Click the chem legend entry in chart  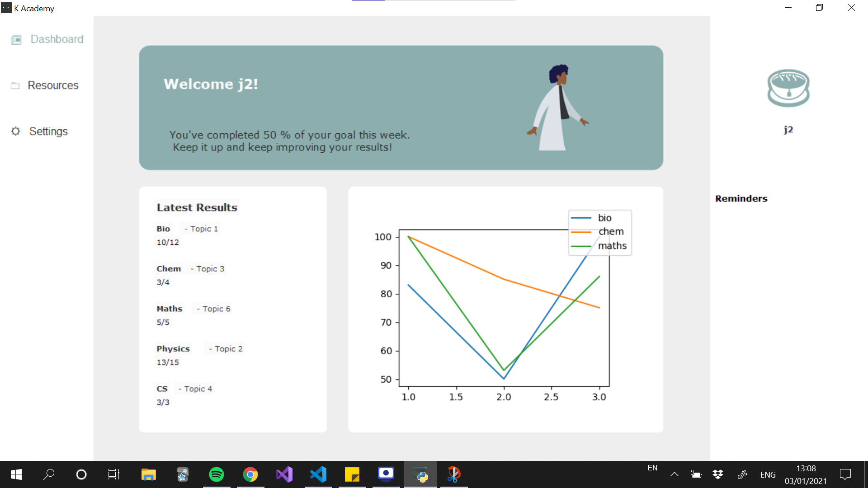coord(611,232)
